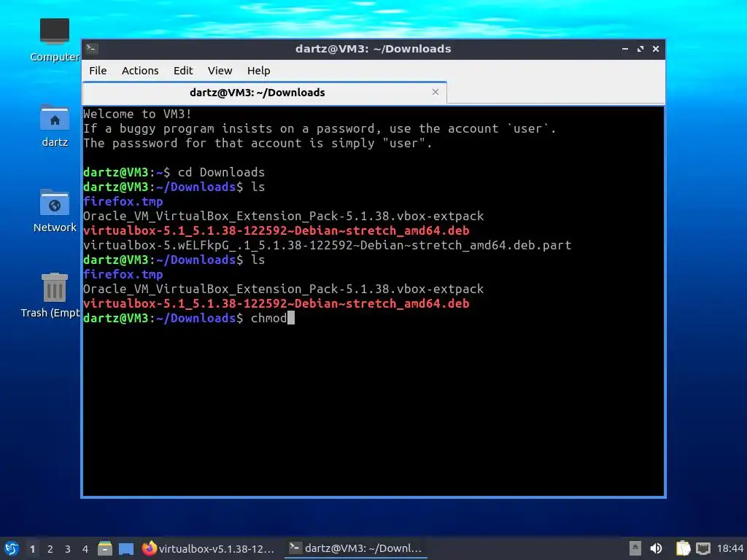Viewport: 747px width, 560px height.
Task: Launch file manager from taskbar
Action: click(x=105, y=548)
